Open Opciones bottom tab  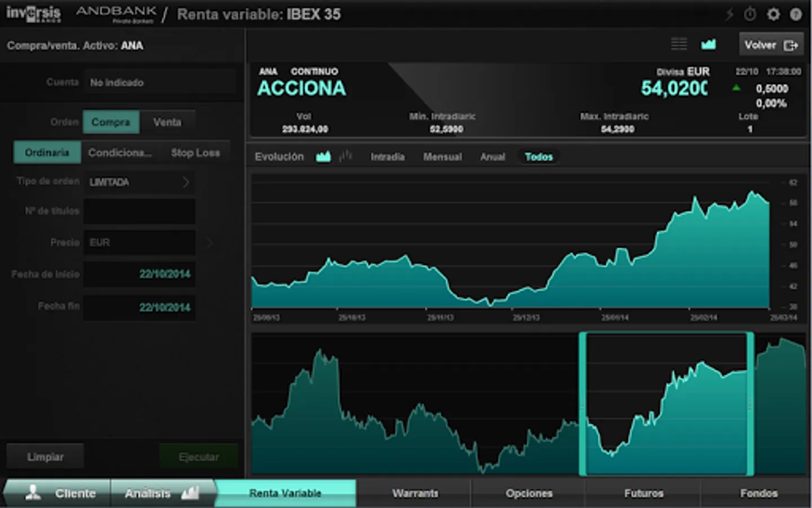point(529,493)
